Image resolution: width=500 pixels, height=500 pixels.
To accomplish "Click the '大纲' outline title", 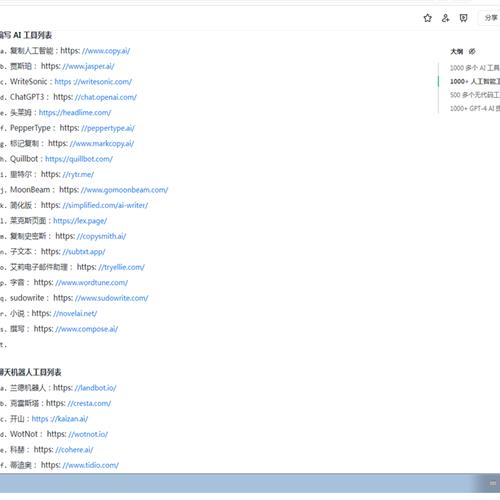I will point(457,51).
